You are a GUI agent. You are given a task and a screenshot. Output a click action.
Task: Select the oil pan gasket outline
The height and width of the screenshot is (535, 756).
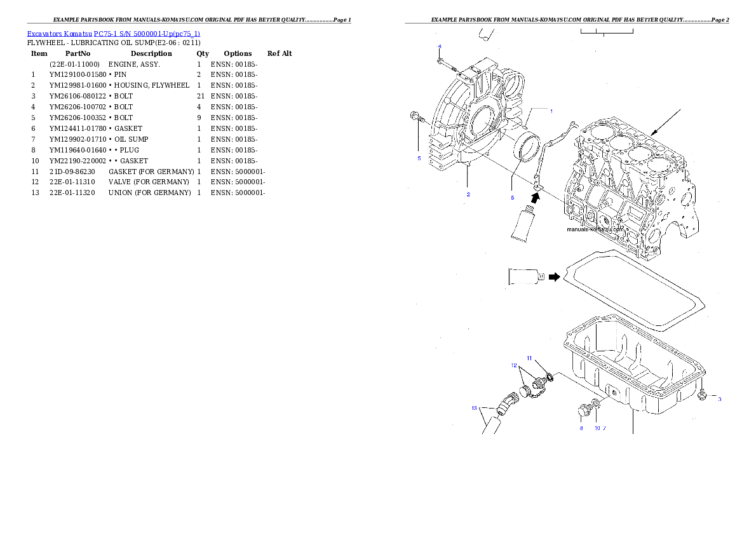(635, 290)
